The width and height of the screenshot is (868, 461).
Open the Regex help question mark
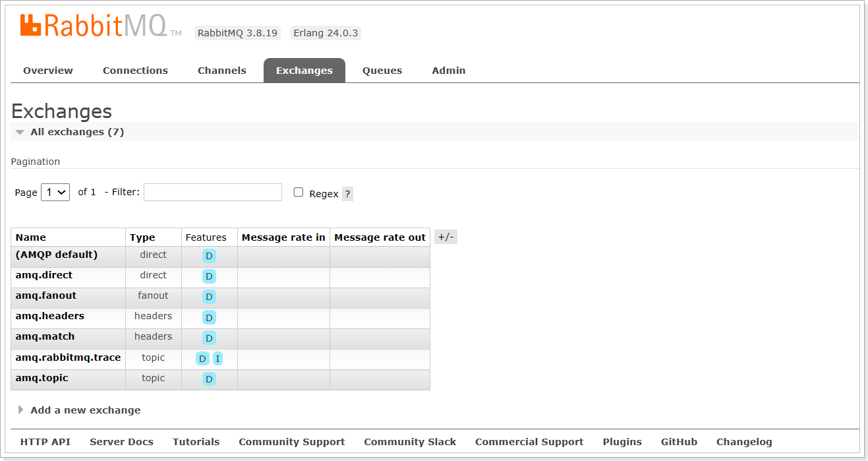click(347, 194)
